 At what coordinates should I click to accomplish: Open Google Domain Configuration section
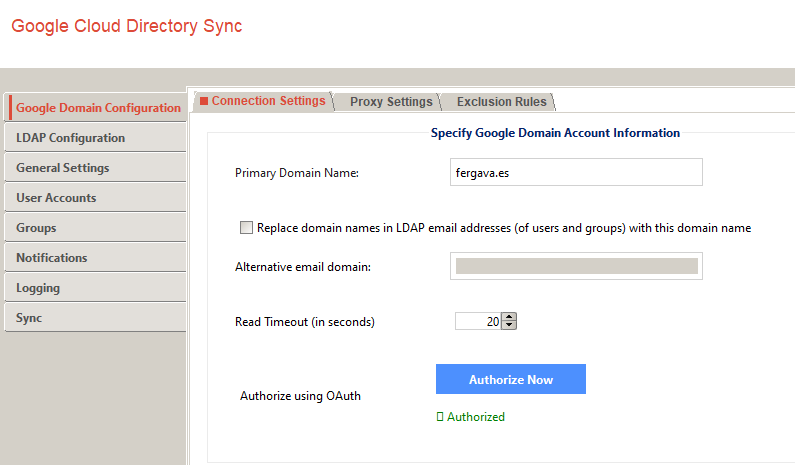click(x=95, y=108)
